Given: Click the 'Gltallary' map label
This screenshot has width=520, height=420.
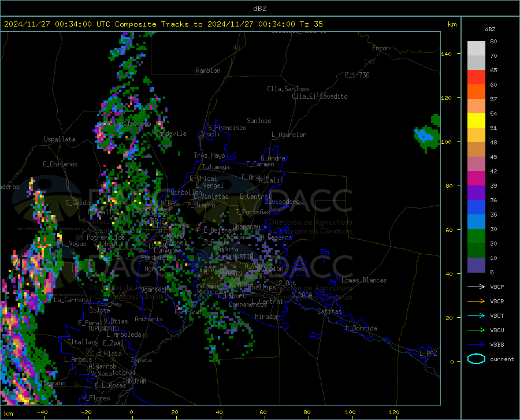Looking at the screenshot, I should click(x=83, y=342).
